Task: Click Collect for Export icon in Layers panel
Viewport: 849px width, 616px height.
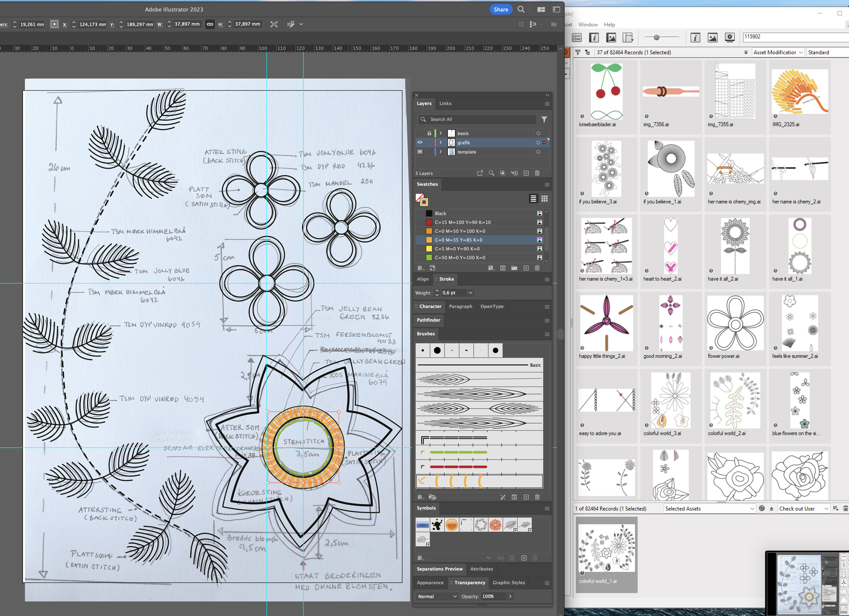Action: point(480,173)
